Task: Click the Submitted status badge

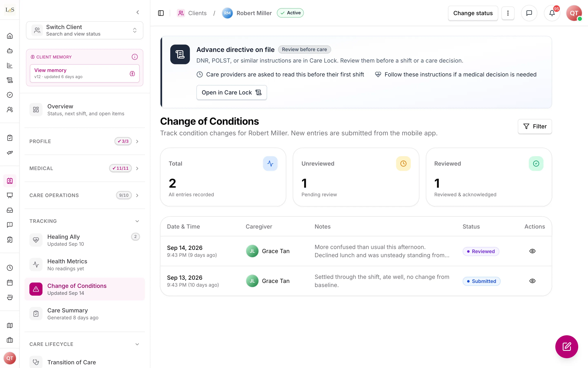Action: (x=481, y=281)
